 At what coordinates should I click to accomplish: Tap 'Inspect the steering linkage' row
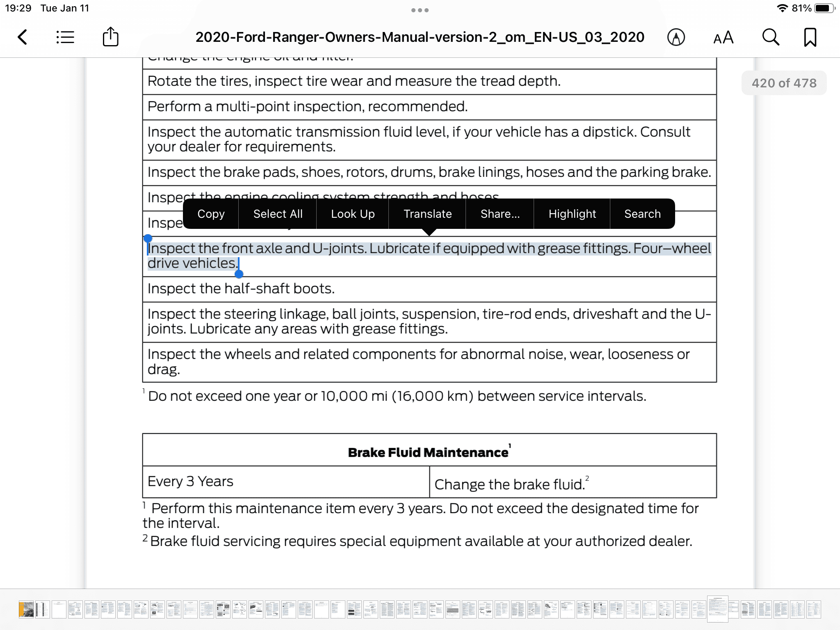(429, 322)
